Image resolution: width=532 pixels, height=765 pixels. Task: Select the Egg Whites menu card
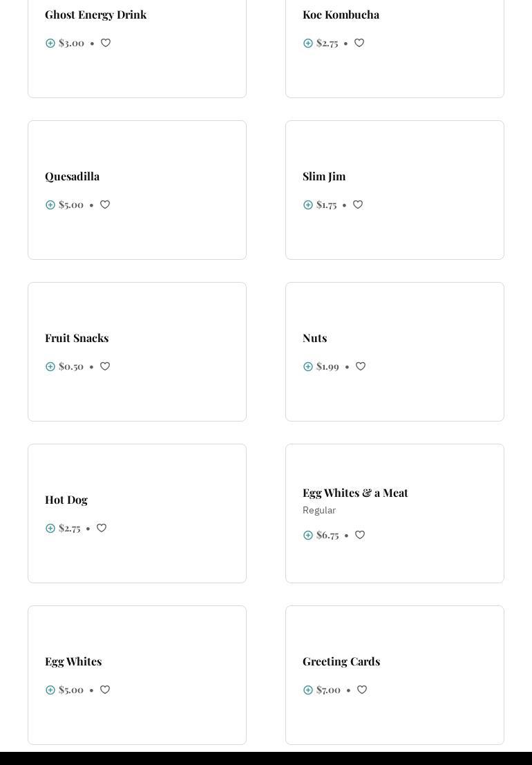click(137, 674)
